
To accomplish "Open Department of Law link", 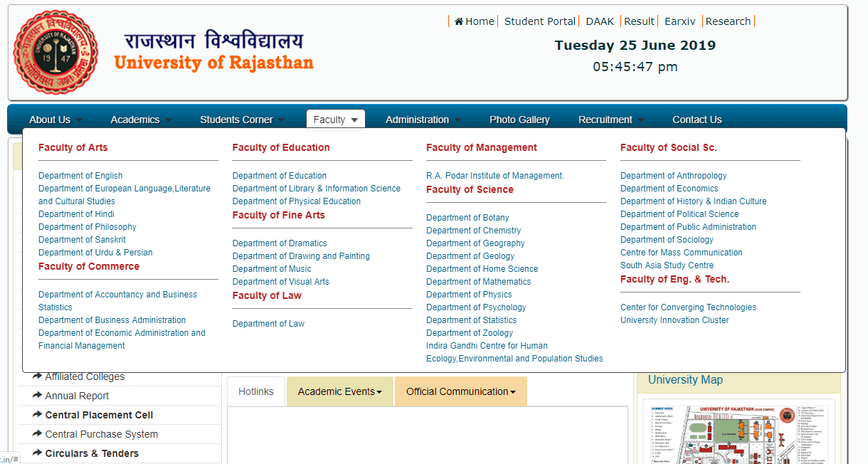I will click(x=268, y=324).
